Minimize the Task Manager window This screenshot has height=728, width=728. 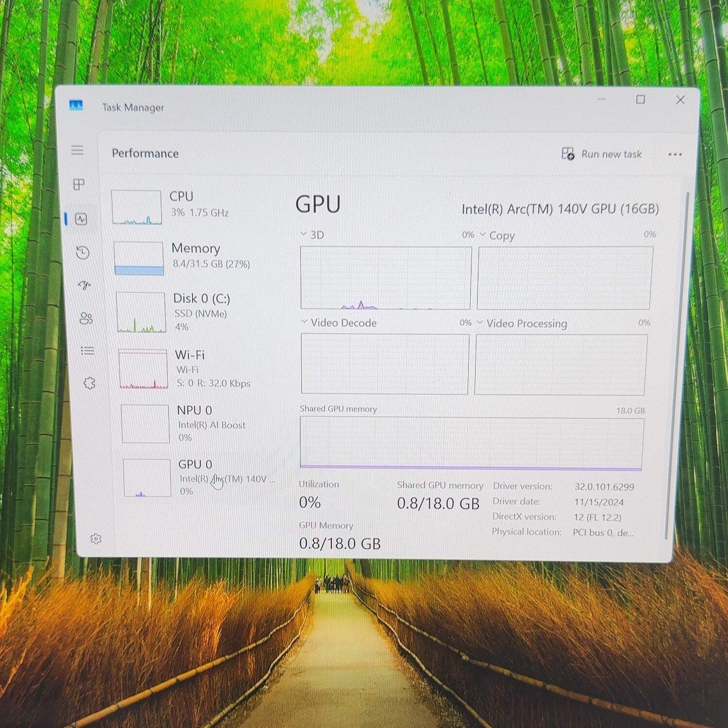coord(602,99)
